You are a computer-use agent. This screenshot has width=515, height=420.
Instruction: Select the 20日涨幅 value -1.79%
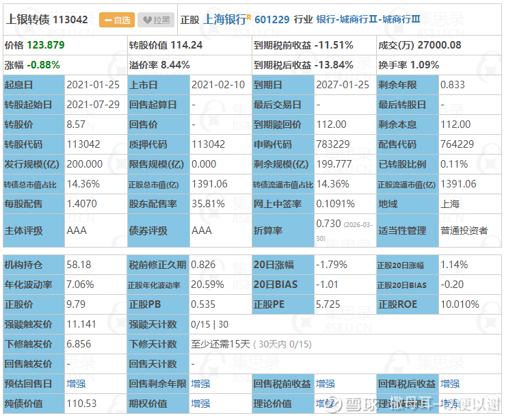click(x=331, y=264)
